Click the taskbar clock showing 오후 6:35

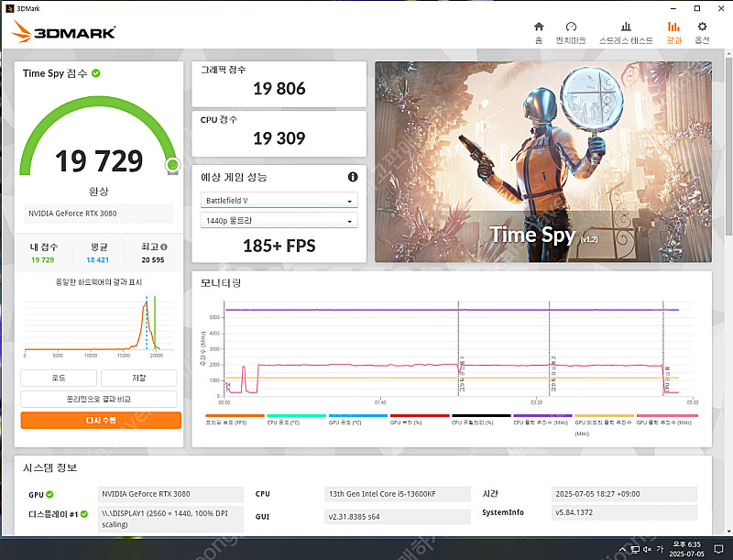tap(686, 549)
